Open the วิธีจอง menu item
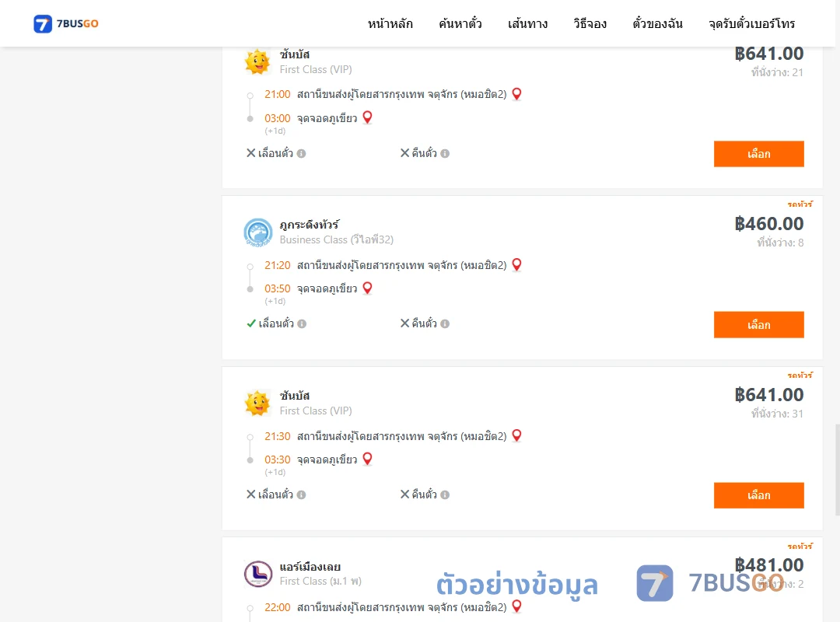The height and width of the screenshot is (622, 840). pyautogui.click(x=590, y=23)
